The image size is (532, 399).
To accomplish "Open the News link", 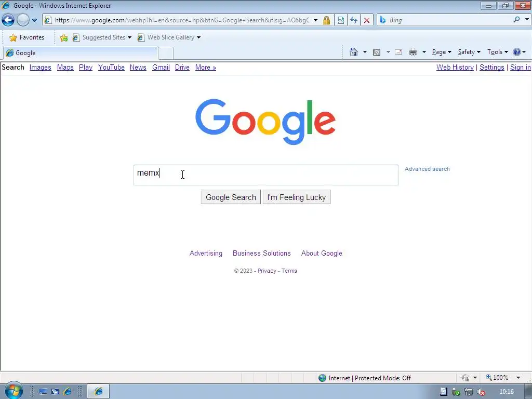I will point(138,67).
